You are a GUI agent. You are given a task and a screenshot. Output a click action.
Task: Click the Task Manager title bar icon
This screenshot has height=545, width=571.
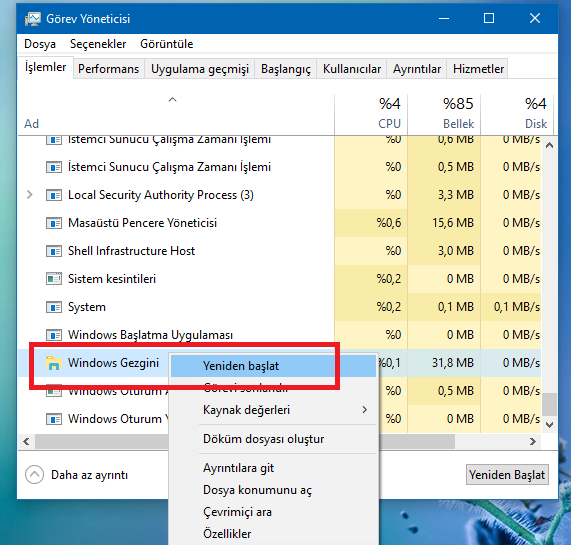pos(32,19)
